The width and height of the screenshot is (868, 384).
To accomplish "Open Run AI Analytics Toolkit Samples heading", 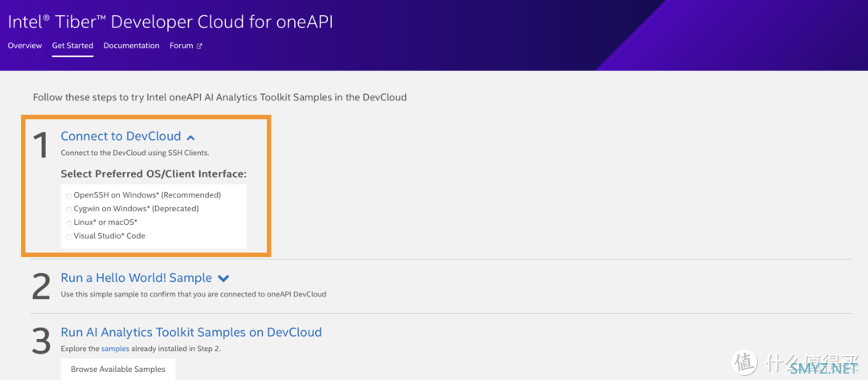I will click(x=191, y=332).
